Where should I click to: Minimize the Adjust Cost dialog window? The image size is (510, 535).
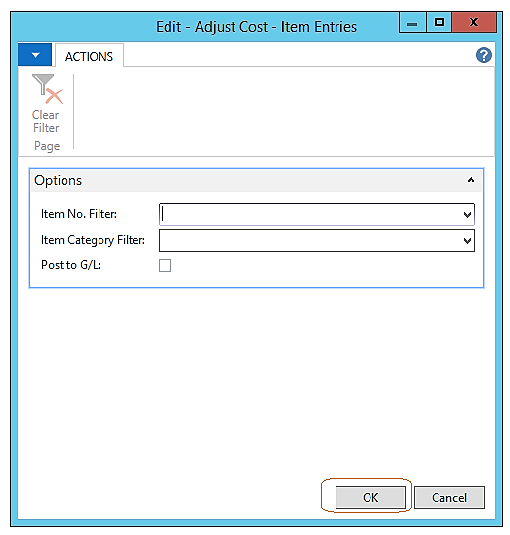coord(412,23)
